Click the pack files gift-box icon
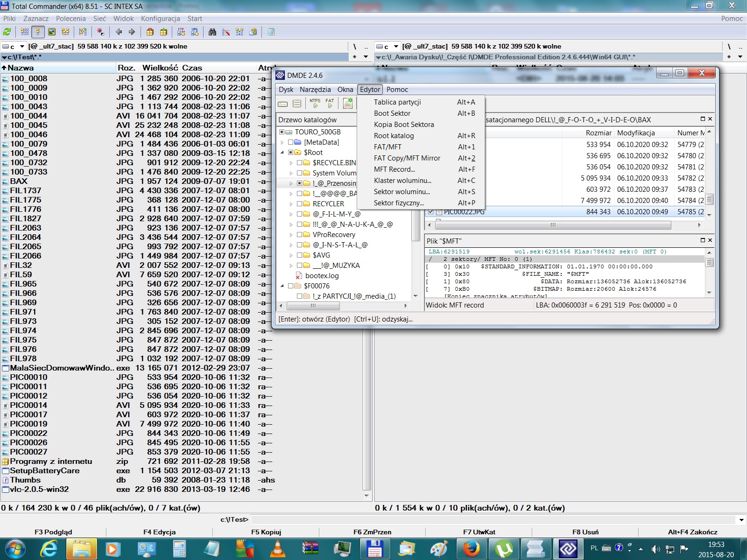747x560 pixels. click(150, 32)
